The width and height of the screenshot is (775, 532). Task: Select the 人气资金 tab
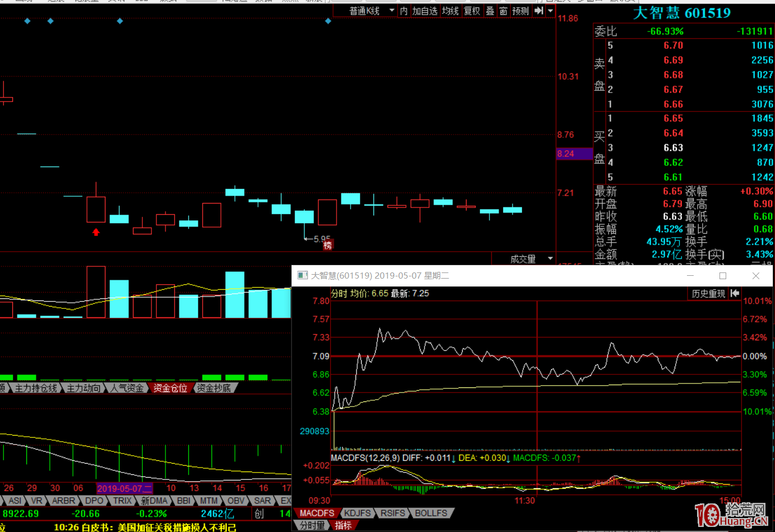[127, 388]
